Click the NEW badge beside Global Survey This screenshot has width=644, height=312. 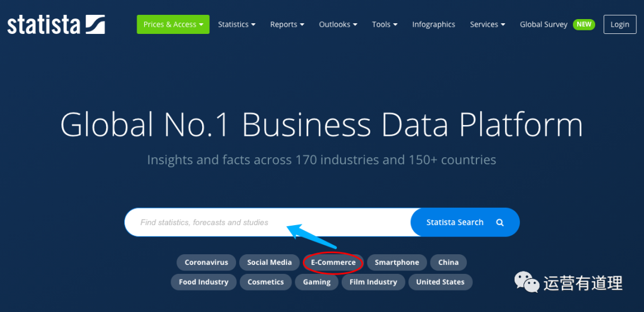584,24
